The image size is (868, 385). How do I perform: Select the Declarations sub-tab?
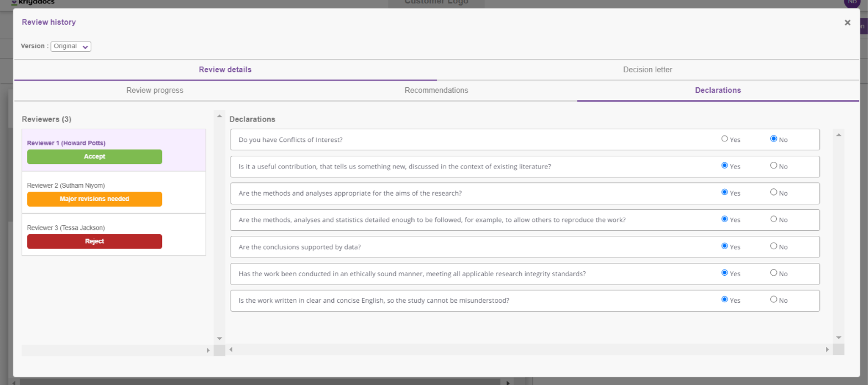[718, 90]
